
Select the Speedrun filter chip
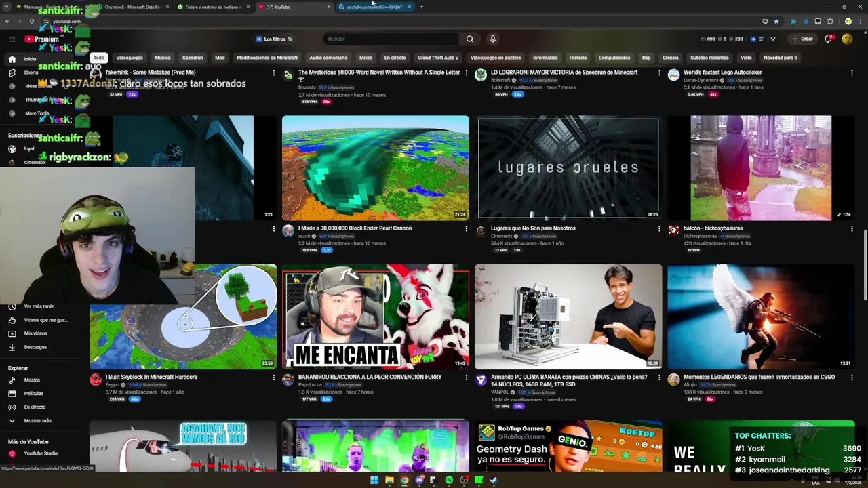click(x=193, y=58)
